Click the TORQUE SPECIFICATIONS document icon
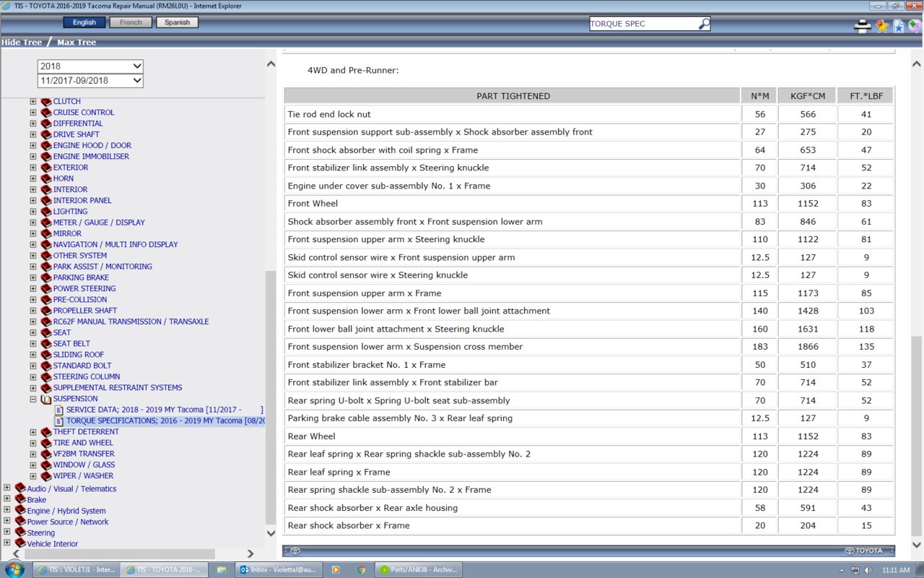This screenshot has height=578, width=924. [59, 420]
